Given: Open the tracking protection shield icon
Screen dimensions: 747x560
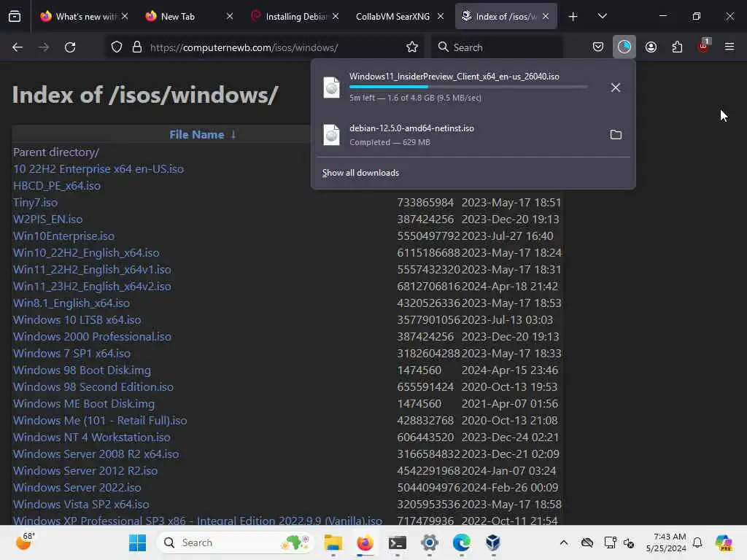Looking at the screenshot, I should pyautogui.click(x=117, y=47).
